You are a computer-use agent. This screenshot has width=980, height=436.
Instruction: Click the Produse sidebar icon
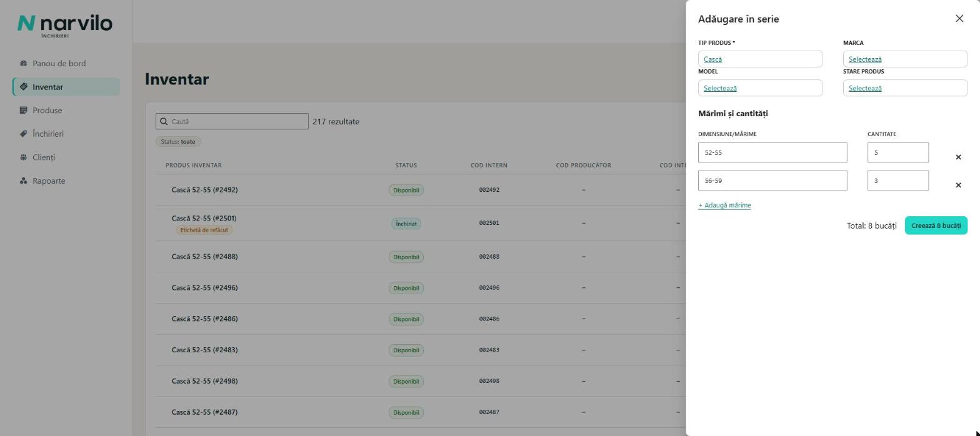[x=24, y=111]
